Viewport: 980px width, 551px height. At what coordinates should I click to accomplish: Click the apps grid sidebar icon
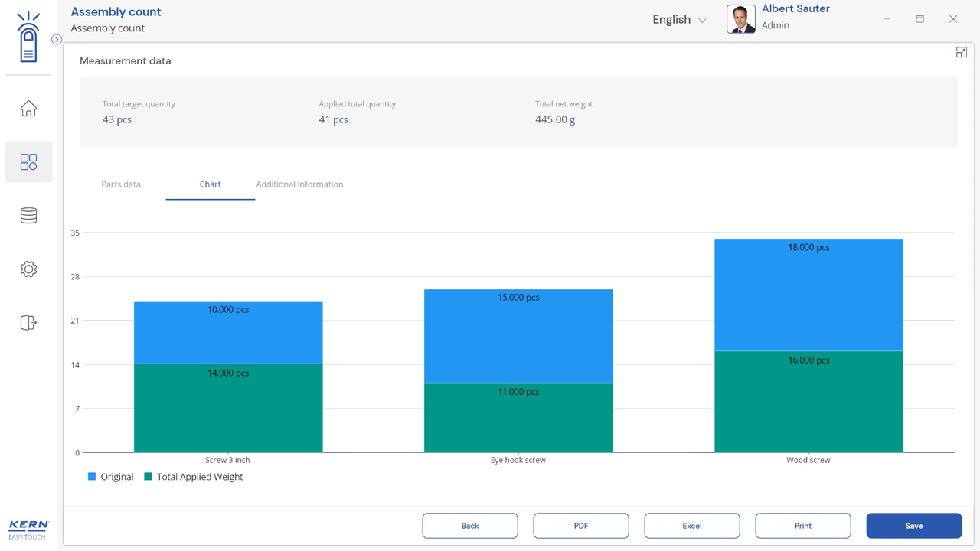point(28,162)
